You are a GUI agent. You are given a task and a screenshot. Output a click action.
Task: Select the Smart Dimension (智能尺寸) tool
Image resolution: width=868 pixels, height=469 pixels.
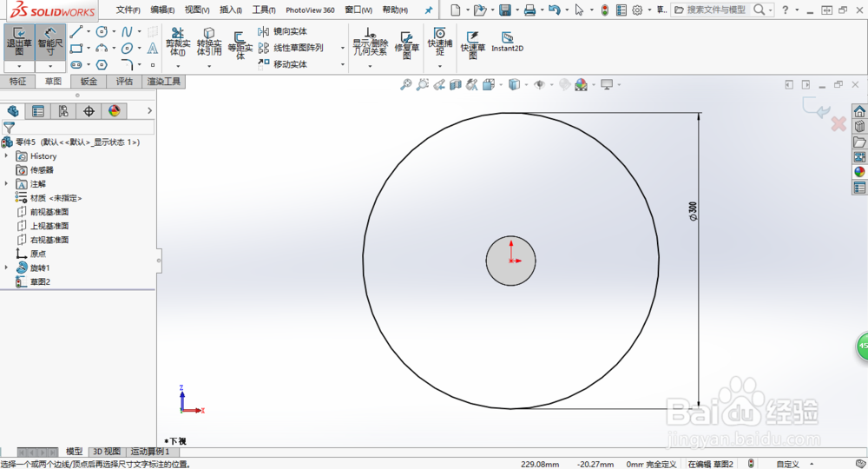pyautogui.click(x=50, y=42)
